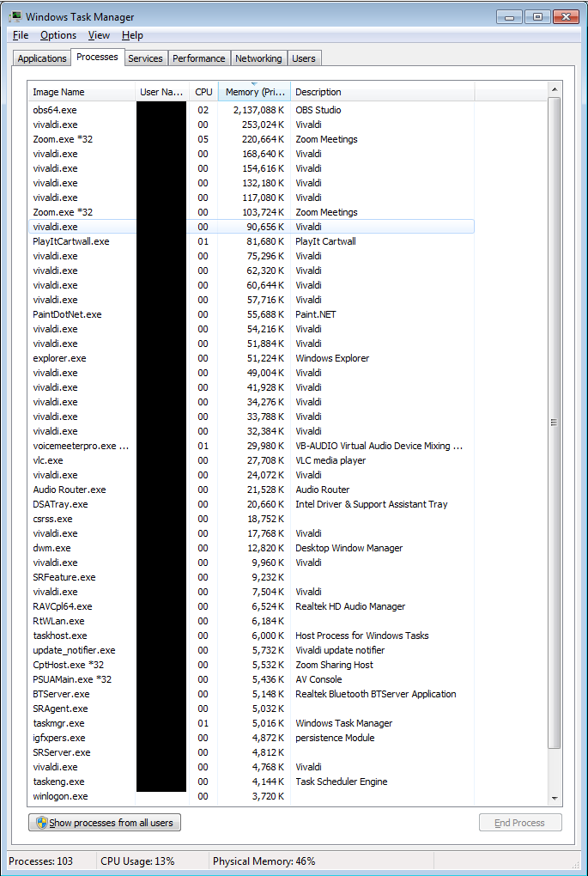This screenshot has height=876, width=588.
Task: Switch to the Performance tab
Action: 199,58
